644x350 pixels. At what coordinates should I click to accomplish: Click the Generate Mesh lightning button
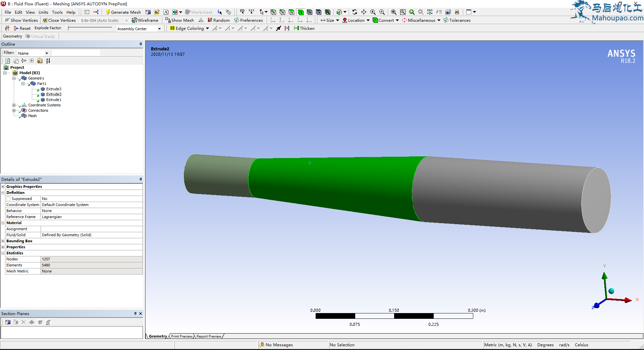click(123, 12)
